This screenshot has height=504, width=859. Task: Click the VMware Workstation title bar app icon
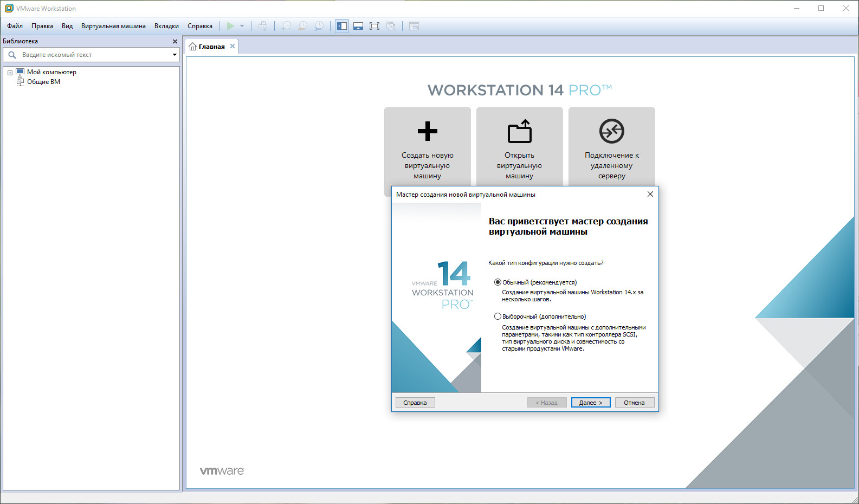click(x=9, y=8)
